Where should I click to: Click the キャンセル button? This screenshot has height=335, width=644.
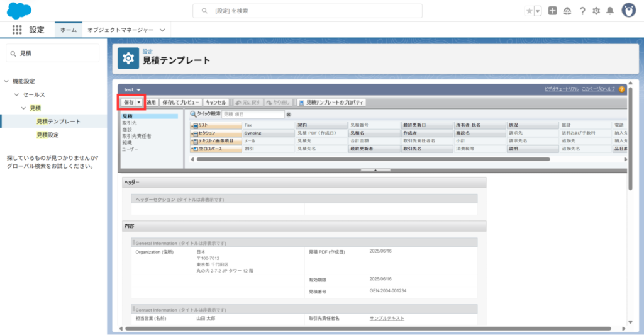[x=215, y=103]
